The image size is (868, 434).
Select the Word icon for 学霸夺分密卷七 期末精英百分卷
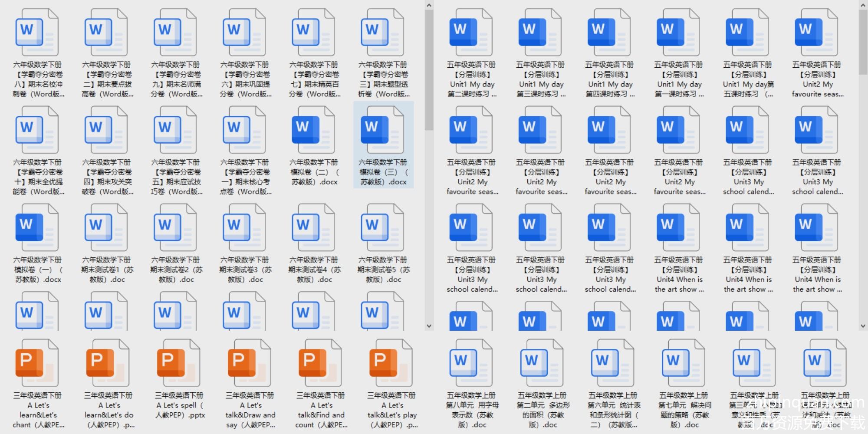[x=313, y=33]
